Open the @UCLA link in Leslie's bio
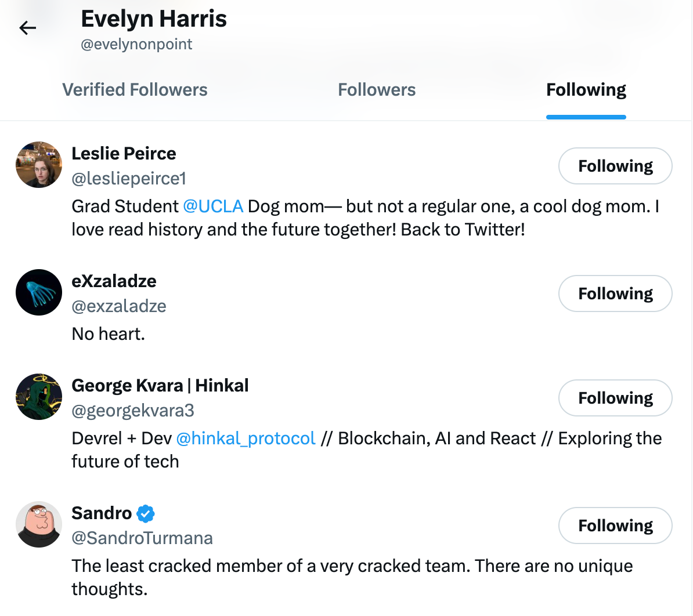Screen dimensions: 693x616 (214, 206)
